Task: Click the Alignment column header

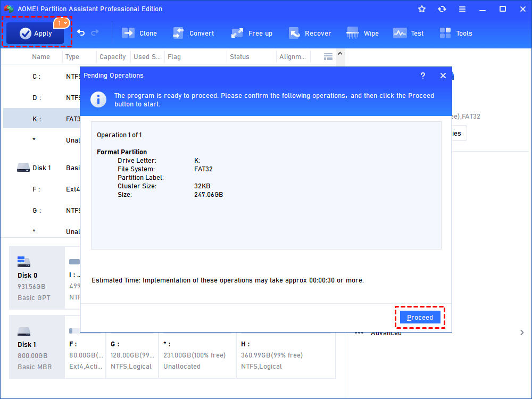Action: point(293,57)
